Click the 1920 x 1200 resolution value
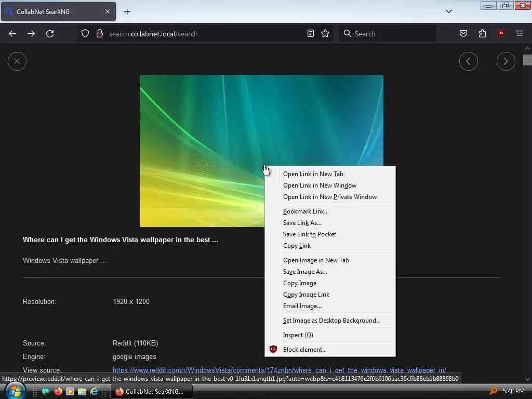 (x=131, y=302)
